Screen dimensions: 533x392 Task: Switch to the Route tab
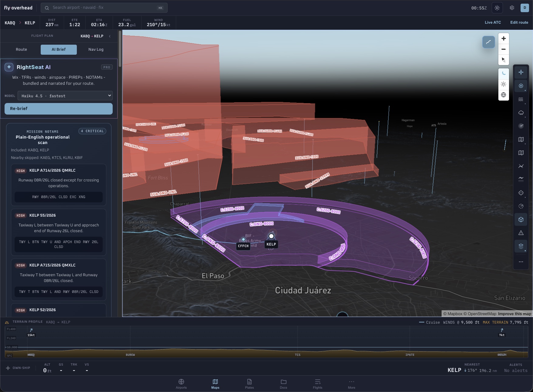click(x=21, y=50)
